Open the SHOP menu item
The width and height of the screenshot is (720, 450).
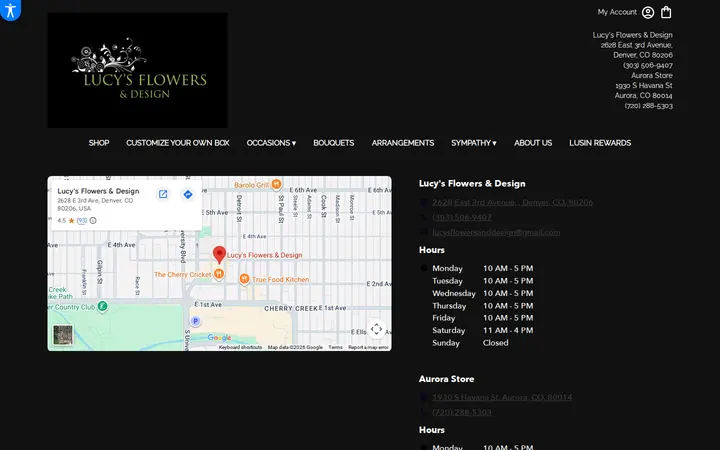[x=99, y=143]
